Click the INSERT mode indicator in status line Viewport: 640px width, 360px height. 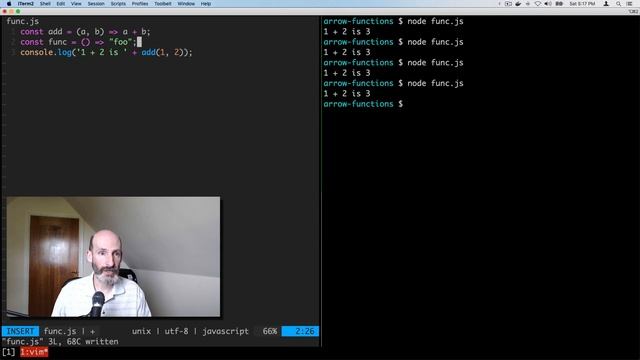(x=20, y=331)
